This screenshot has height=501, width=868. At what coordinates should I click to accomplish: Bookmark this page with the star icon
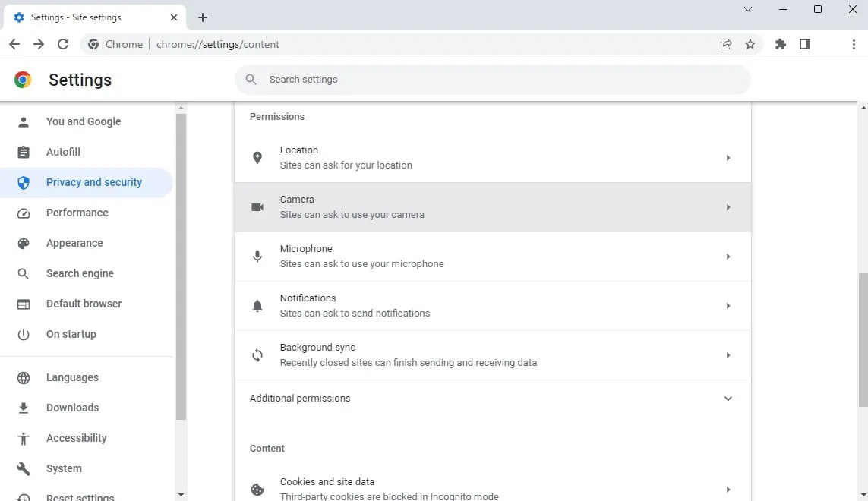(x=750, y=44)
